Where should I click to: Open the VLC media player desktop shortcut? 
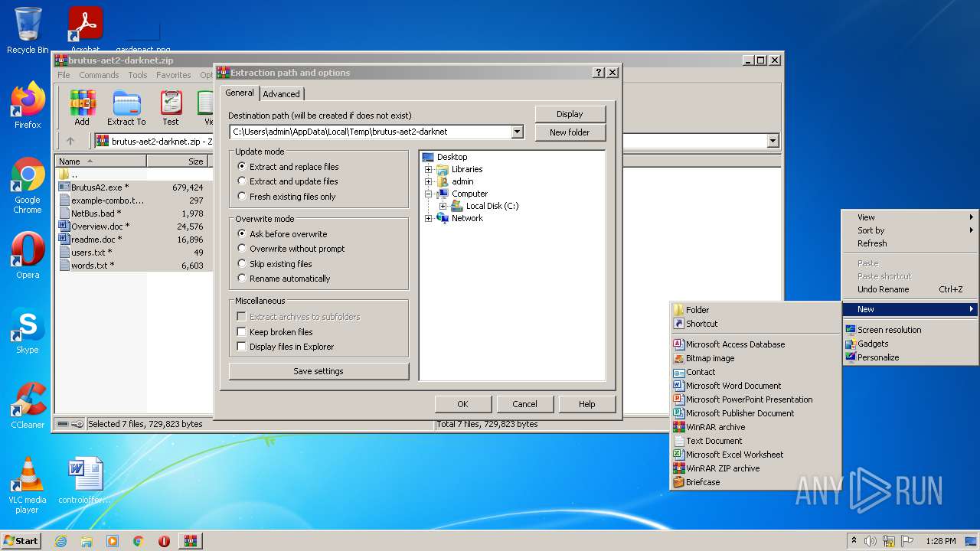click(28, 485)
